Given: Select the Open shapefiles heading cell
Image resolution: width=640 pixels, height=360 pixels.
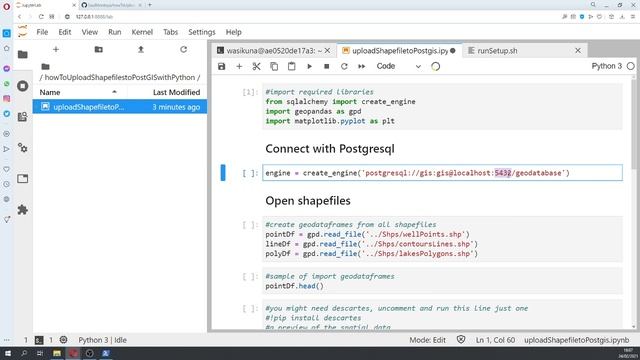Looking at the screenshot, I should pos(308,201).
